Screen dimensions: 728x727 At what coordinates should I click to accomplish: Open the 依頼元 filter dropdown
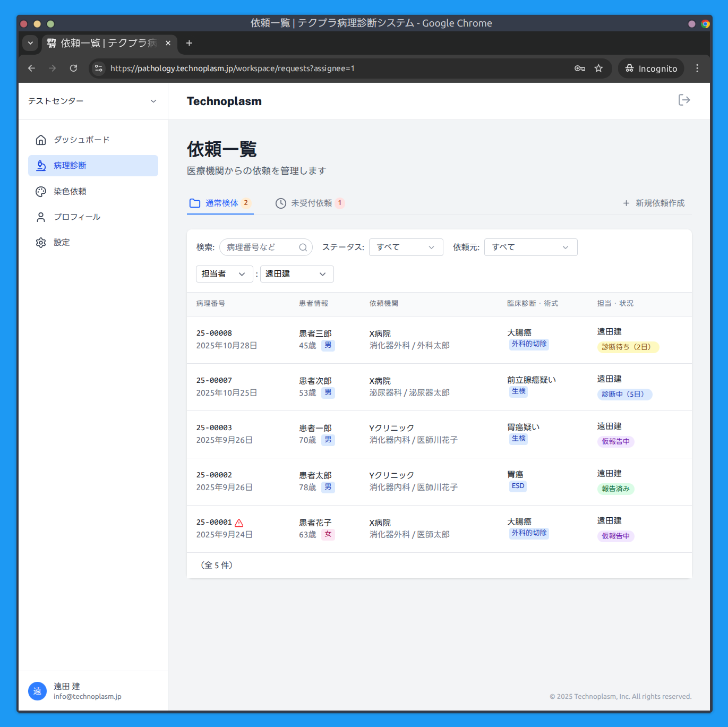(x=530, y=247)
